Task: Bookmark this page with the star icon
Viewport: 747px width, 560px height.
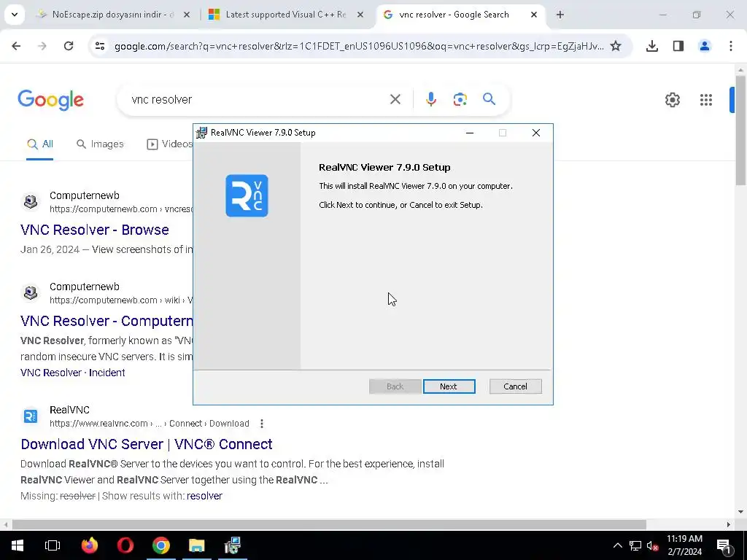Action: 616,46
